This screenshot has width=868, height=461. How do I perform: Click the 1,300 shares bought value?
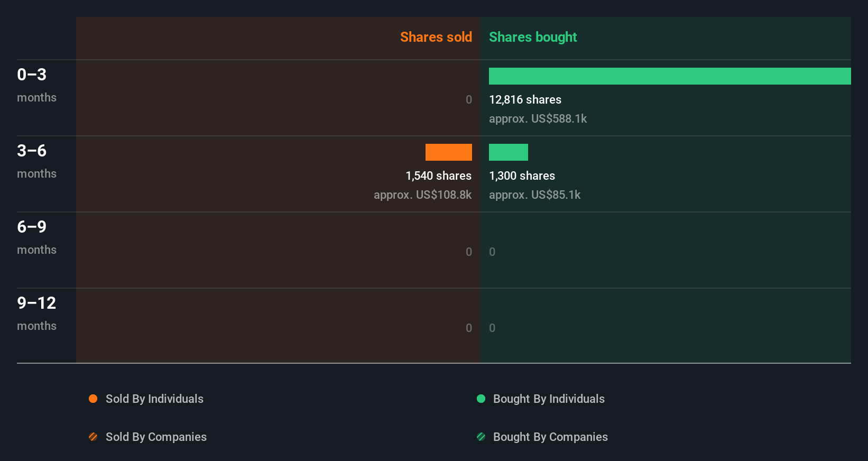(522, 176)
